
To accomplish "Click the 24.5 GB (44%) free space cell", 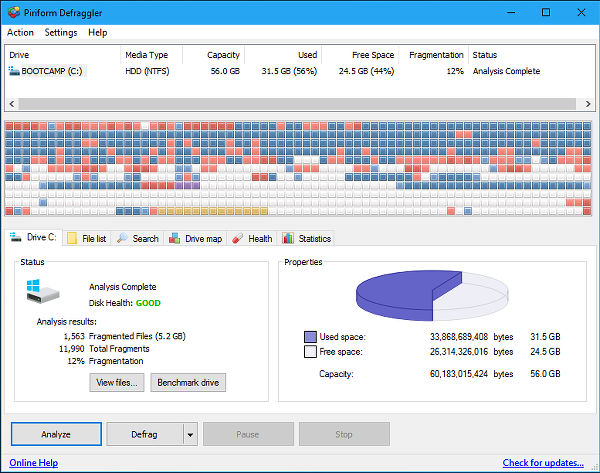I will [x=367, y=71].
